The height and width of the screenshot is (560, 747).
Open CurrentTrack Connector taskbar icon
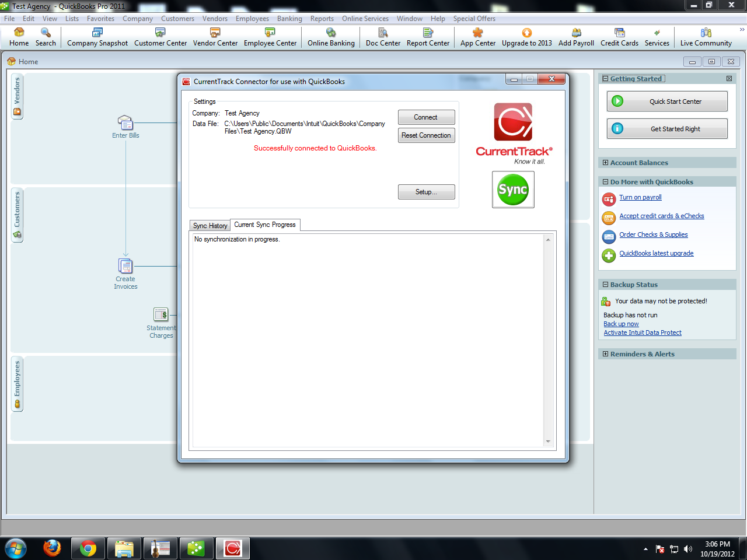233,548
